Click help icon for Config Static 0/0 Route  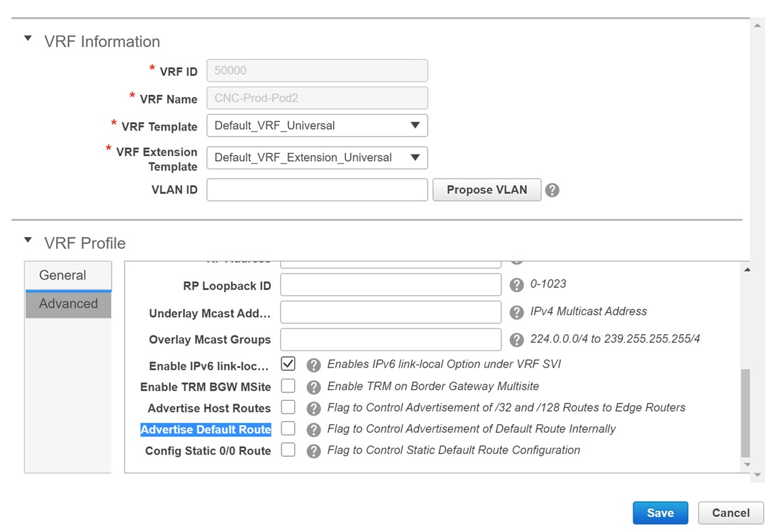coord(313,450)
